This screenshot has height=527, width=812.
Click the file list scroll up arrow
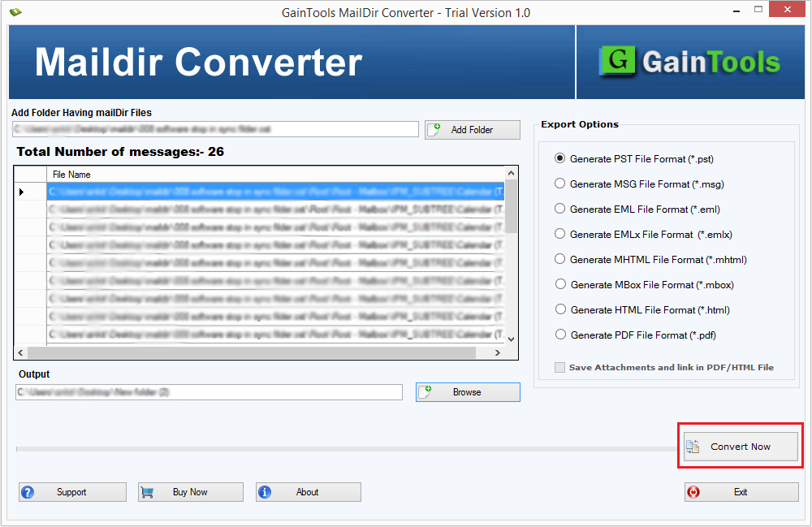511,173
